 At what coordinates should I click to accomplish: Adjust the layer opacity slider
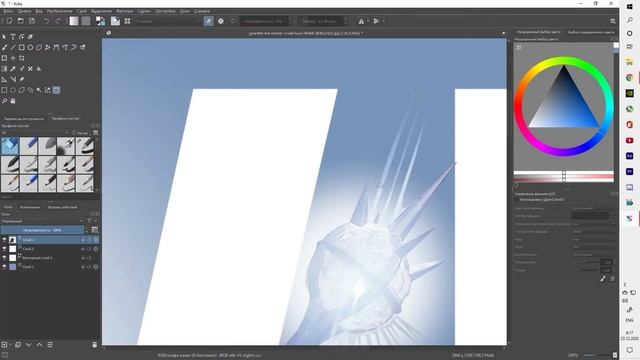[42, 230]
